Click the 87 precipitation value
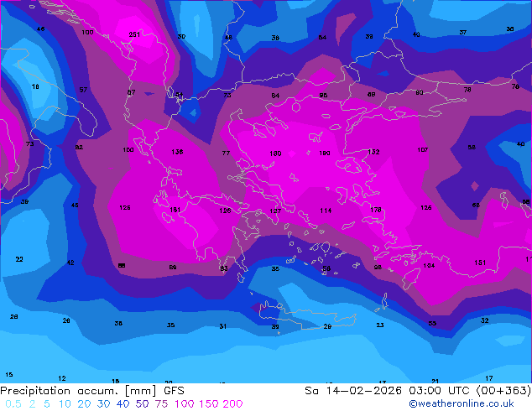Screen dimensions: 532x411 click(x=131, y=92)
